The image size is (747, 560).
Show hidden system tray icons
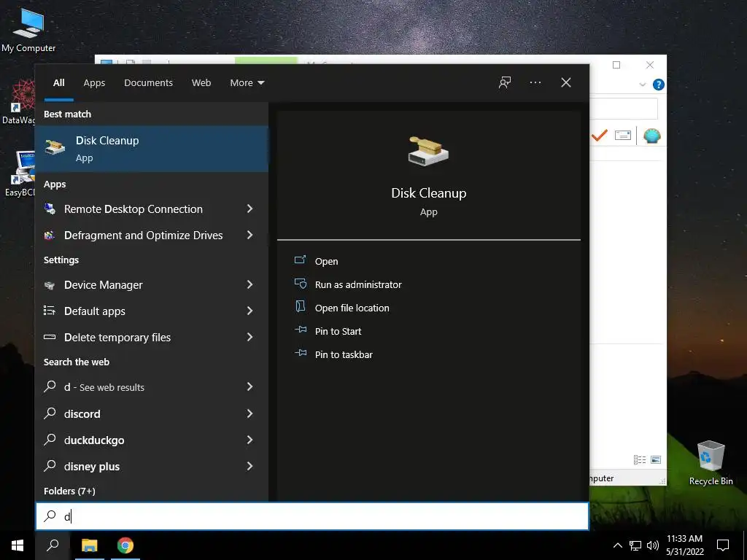pyautogui.click(x=617, y=545)
